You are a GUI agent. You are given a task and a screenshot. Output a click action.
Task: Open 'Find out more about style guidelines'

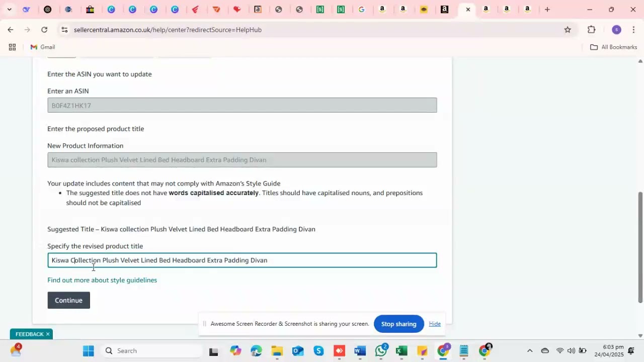click(x=102, y=280)
